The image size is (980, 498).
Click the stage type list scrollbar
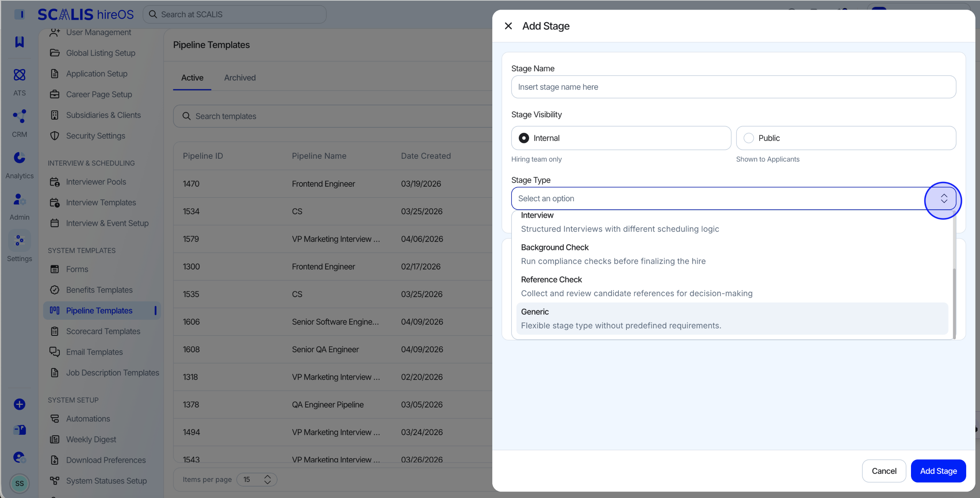pos(954,304)
